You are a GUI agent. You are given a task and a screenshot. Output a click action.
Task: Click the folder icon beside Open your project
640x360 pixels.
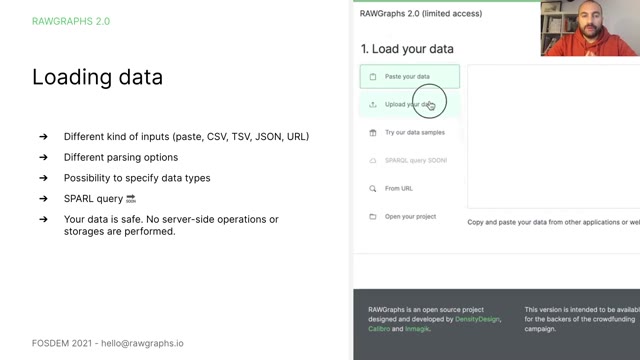(373, 217)
